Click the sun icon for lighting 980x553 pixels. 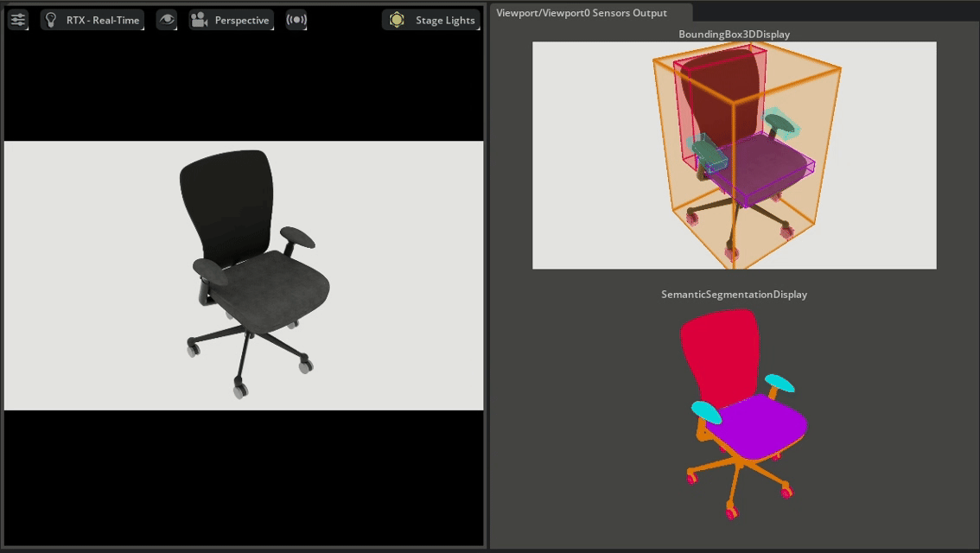coord(397,20)
